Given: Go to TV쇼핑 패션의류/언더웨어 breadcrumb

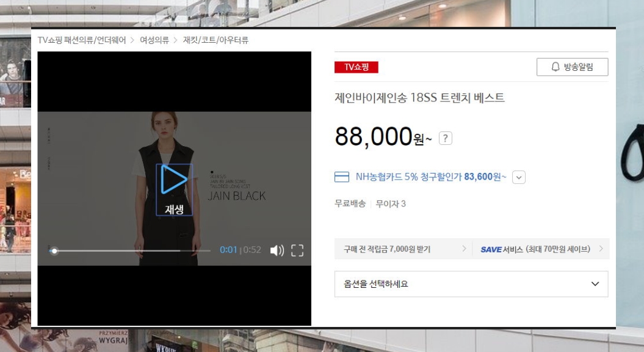Looking at the screenshot, I should tap(82, 40).
